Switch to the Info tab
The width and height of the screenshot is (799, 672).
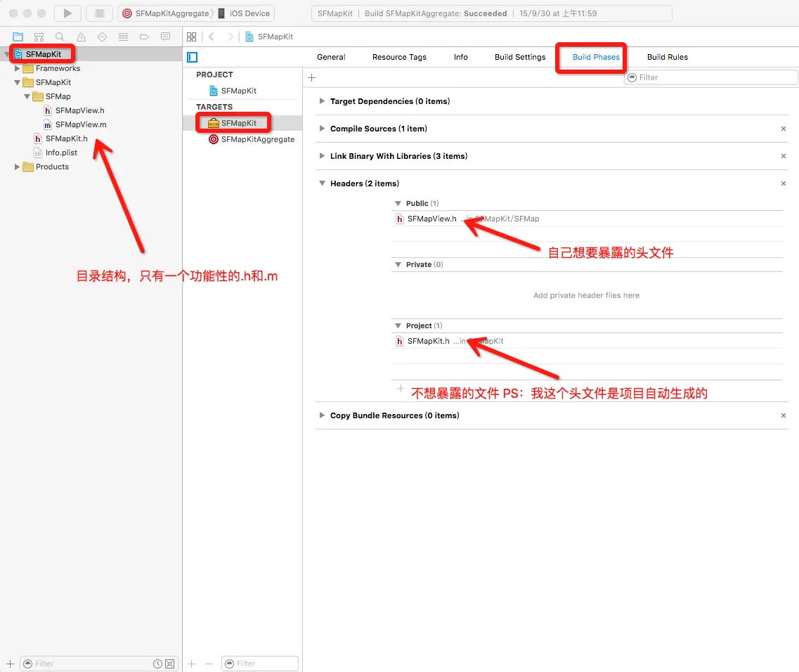[x=461, y=57]
